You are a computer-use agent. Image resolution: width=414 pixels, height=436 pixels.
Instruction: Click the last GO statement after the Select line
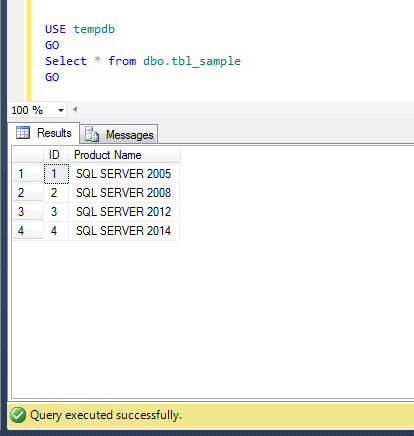[52, 77]
